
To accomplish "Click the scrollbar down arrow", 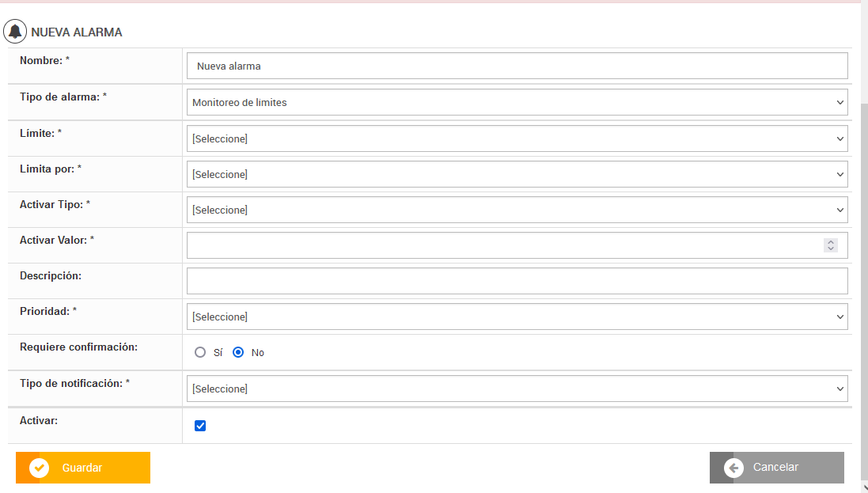I will [863, 487].
